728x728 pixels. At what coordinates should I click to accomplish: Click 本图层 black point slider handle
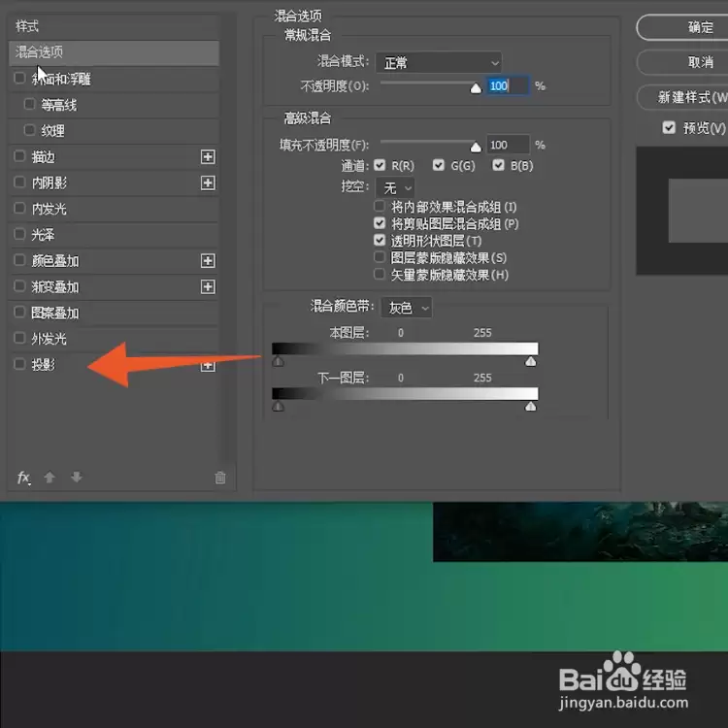point(279,361)
